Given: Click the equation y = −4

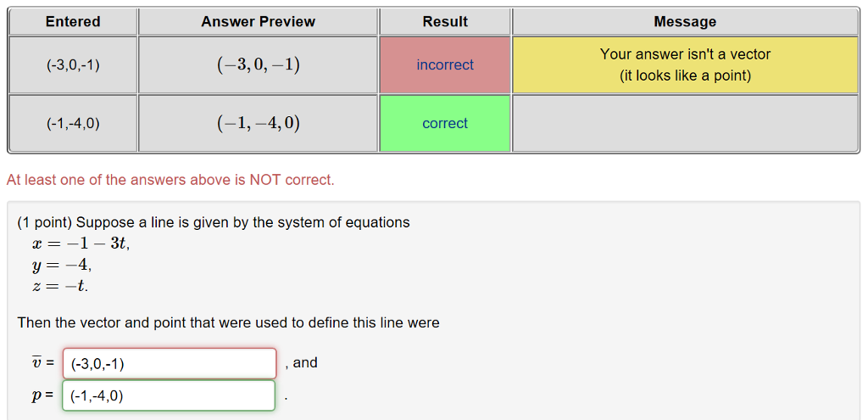Looking at the screenshot, I should click(62, 266).
